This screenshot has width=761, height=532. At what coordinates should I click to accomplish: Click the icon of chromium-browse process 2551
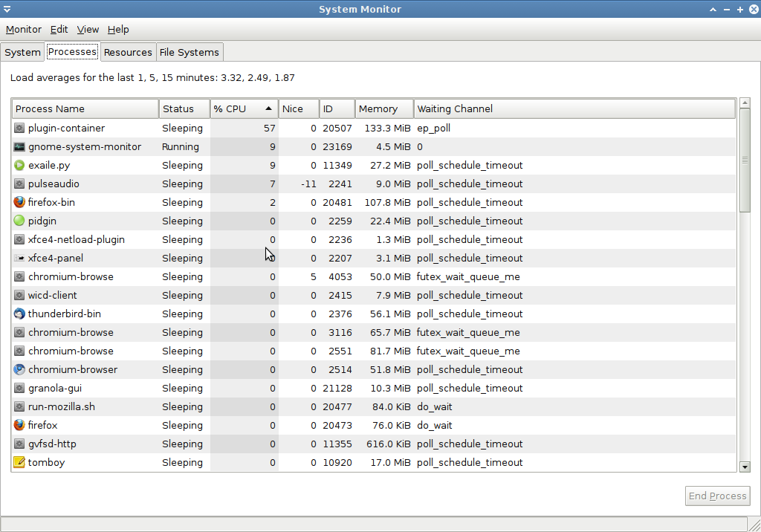(x=19, y=351)
